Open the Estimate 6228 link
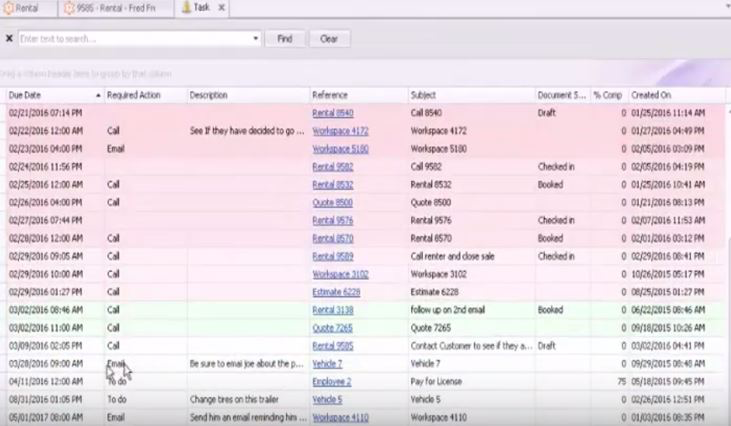The image size is (731, 426). point(336,292)
